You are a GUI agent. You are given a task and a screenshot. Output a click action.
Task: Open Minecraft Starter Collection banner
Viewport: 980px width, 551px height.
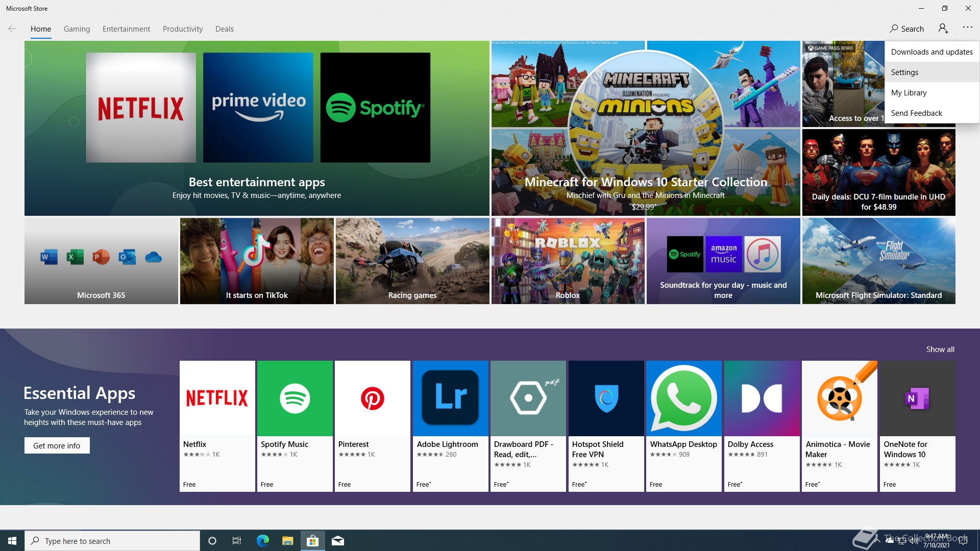(646, 128)
